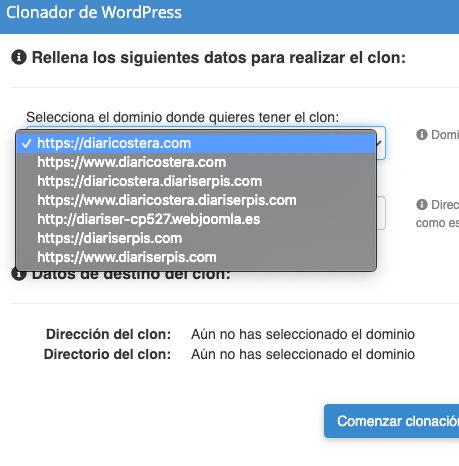Select https://diaricostera.com checked option
The image size is (459, 466).
[x=196, y=143]
